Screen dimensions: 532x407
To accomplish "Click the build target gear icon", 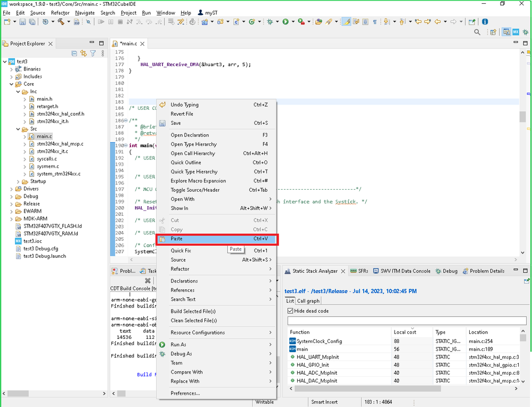I will 45,22.
